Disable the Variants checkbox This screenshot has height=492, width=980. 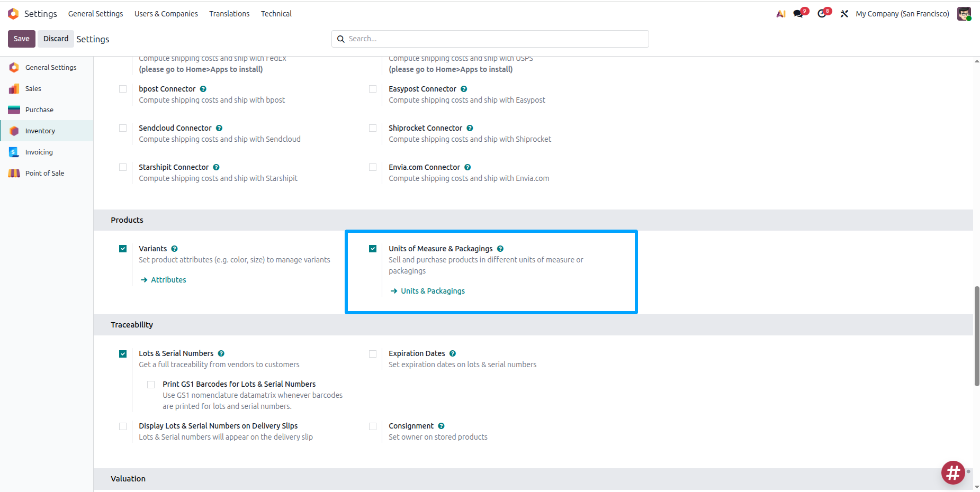[123, 249]
